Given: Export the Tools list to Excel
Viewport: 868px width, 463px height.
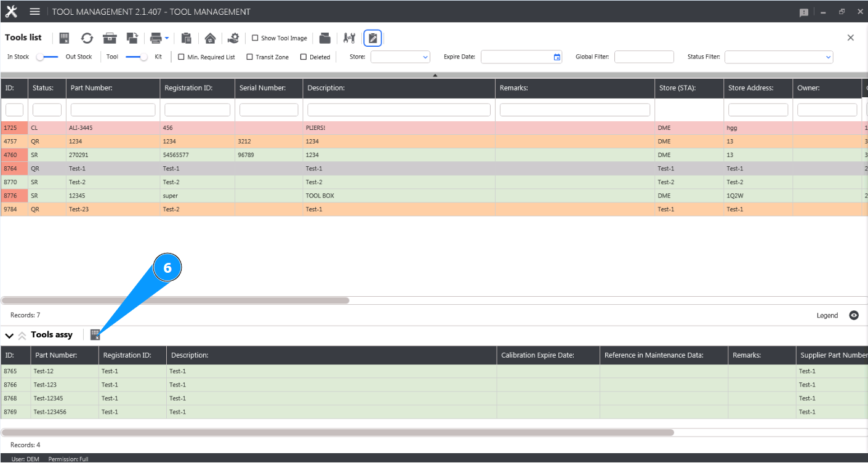Looking at the screenshot, I should pyautogui.click(x=64, y=38).
